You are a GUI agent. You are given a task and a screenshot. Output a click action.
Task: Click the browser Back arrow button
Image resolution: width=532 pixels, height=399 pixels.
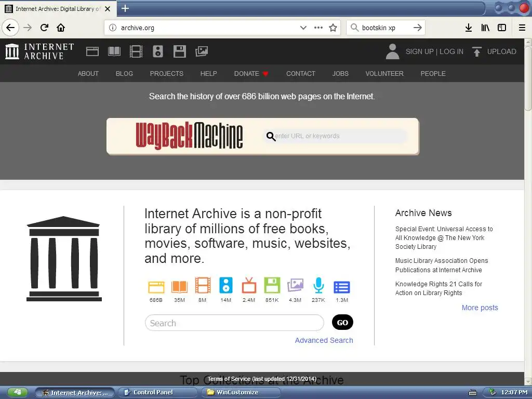10,28
